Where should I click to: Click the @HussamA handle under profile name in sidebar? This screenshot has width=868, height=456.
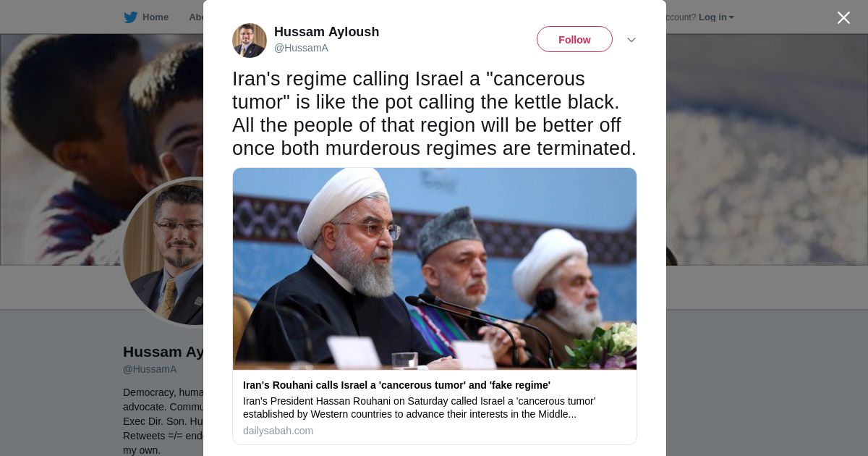coord(150,369)
